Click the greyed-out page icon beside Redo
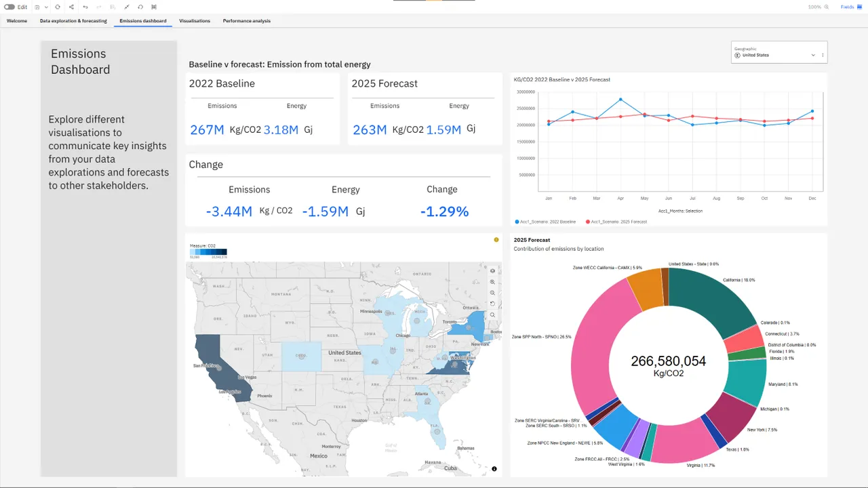Viewport: 868px width, 488px height. (x=113, y=7)
